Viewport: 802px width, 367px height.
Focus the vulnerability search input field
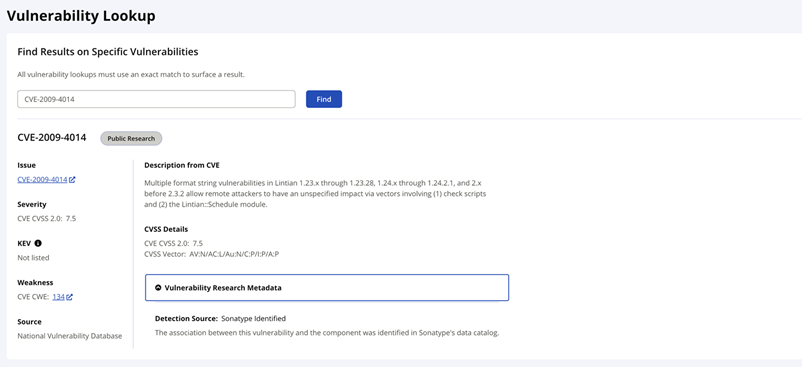click(x=157, y=99)
